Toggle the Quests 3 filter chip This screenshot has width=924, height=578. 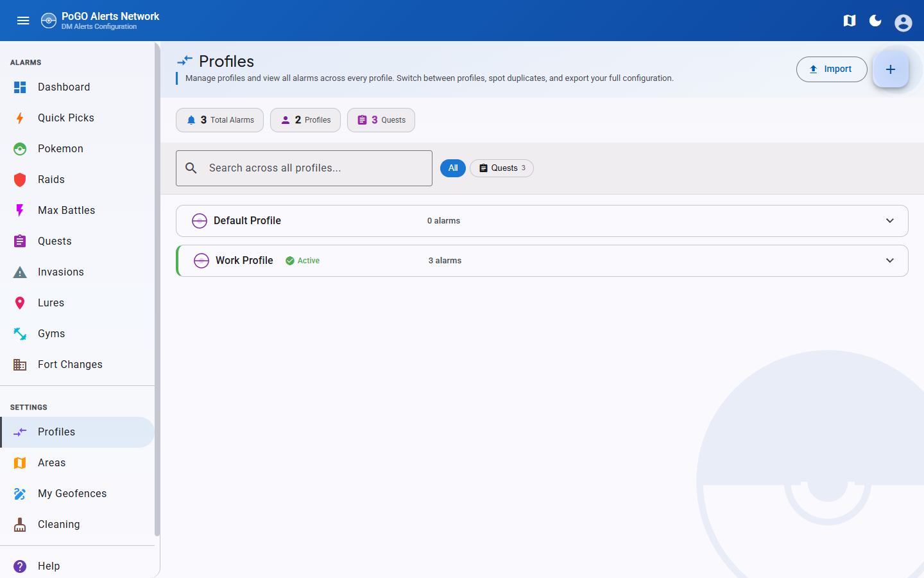tap(502, 168)
